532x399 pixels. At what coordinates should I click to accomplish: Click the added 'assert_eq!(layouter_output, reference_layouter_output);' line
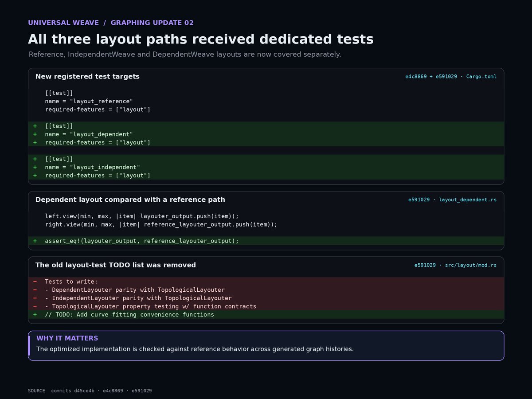click(266, 241)
